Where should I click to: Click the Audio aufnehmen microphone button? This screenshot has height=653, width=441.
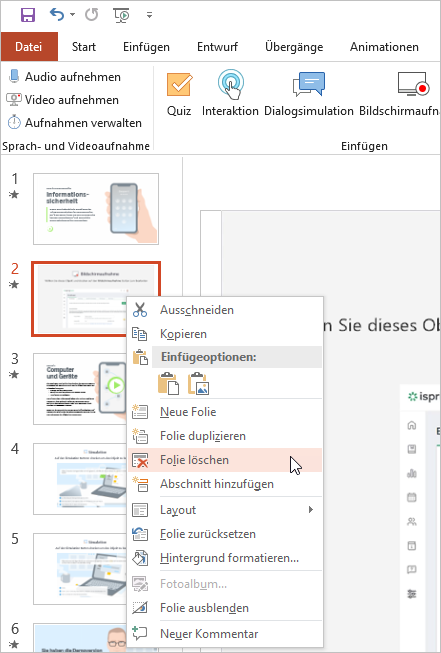click(x=64, y=77)
